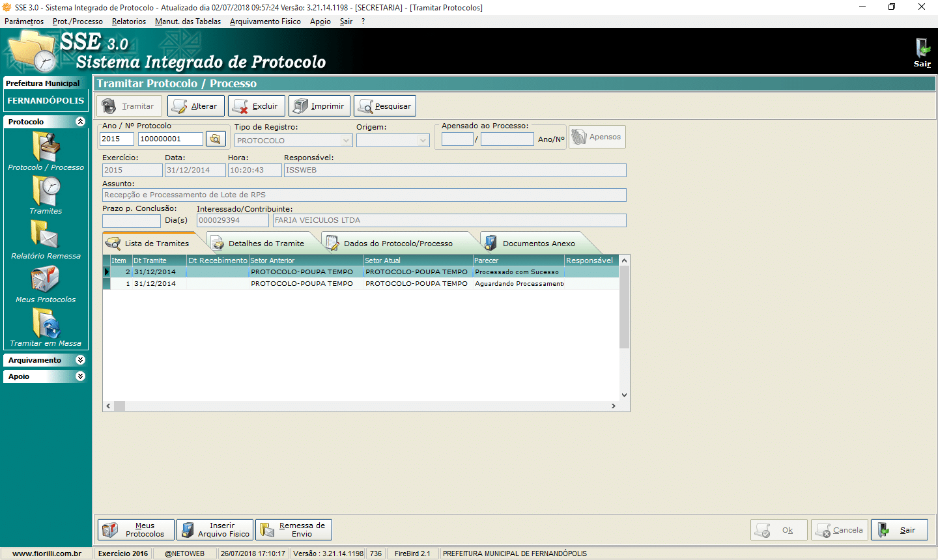This screenshot has width=938, height=560.
Task: Click Inserir Arquivo Fisico button
Action: (215, 530)
